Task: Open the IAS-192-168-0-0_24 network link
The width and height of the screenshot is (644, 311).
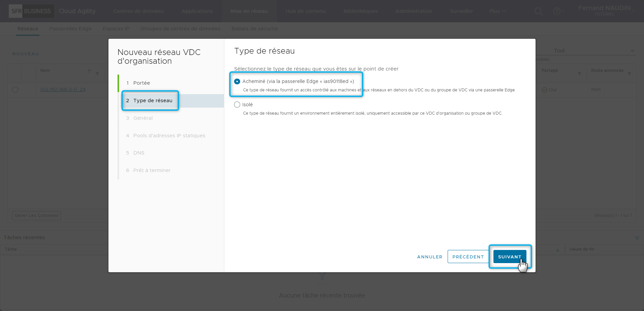Action: click(63, 89)
